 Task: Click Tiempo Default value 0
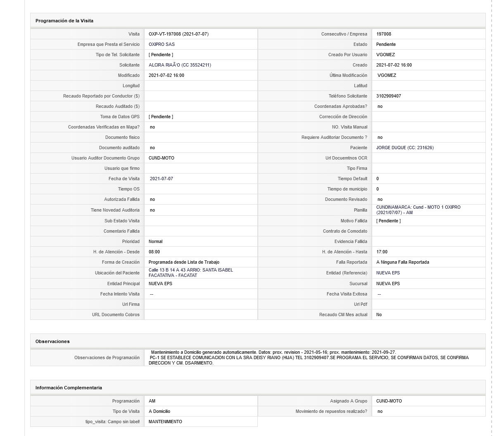(378, 179)
